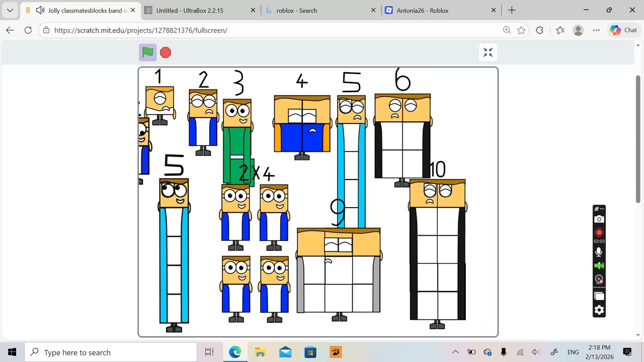Click the blue numberblock 4 character

coord(302,127)
